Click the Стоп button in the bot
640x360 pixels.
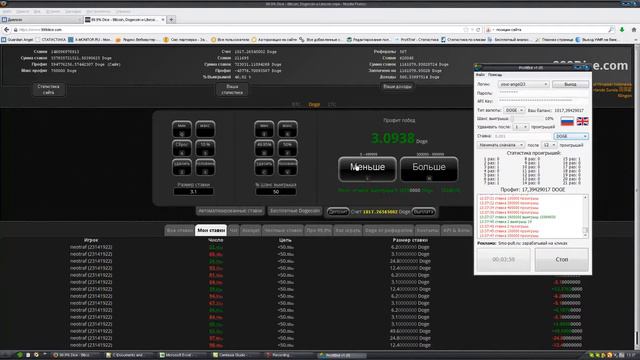(x=562, y=259)
